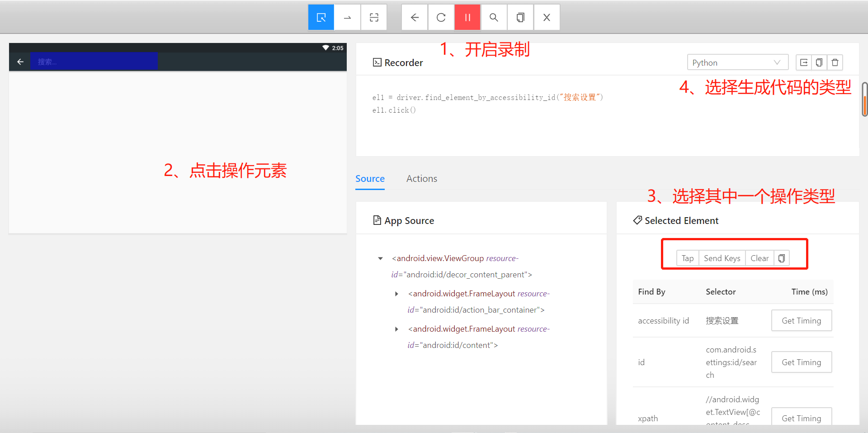This screenshot has height=433, width=868.
Task: Click the 搜索设置 accessibility id value
Action: tap(722, 320)
